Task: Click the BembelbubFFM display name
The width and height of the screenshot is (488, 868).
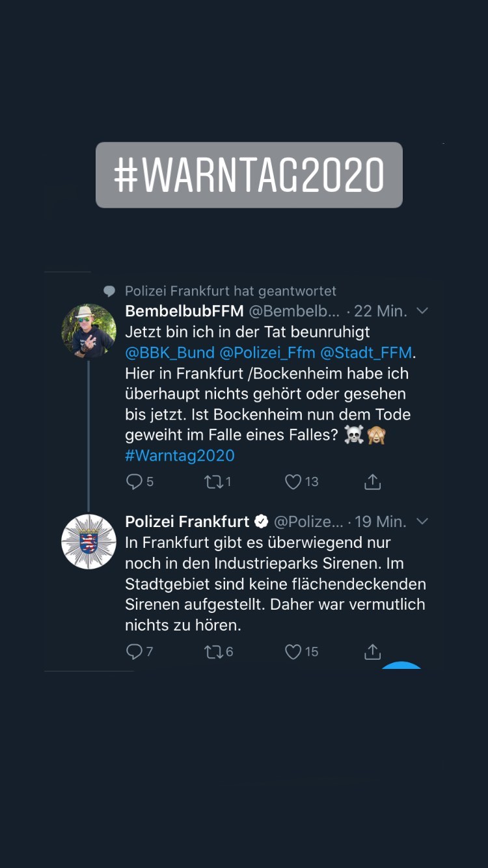Action: pyautogui.click(x=184, y=311)
